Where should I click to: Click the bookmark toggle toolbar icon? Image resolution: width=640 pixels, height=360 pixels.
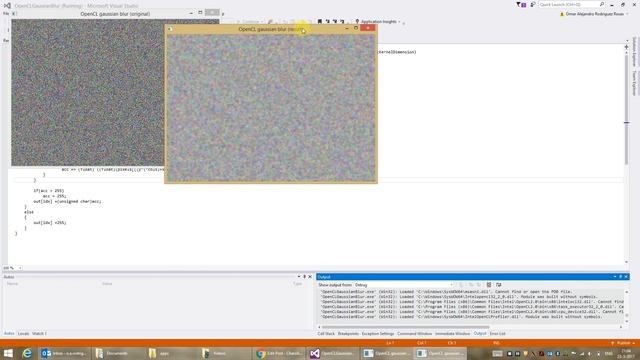[320, 21]
